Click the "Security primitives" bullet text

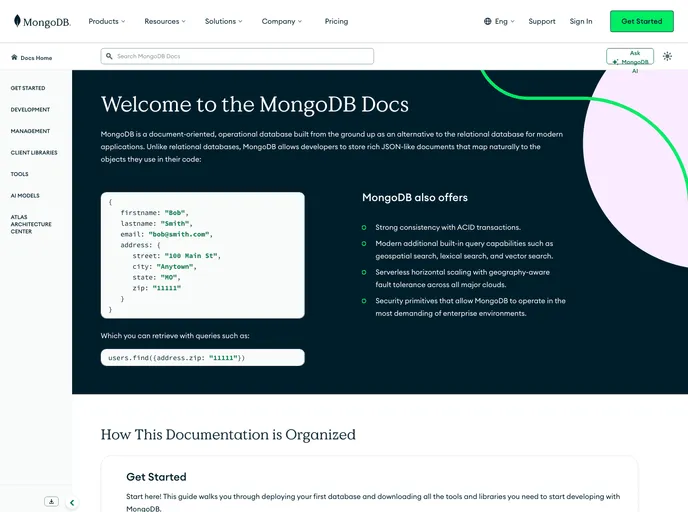pyautogui.click(x=470, y=307)
